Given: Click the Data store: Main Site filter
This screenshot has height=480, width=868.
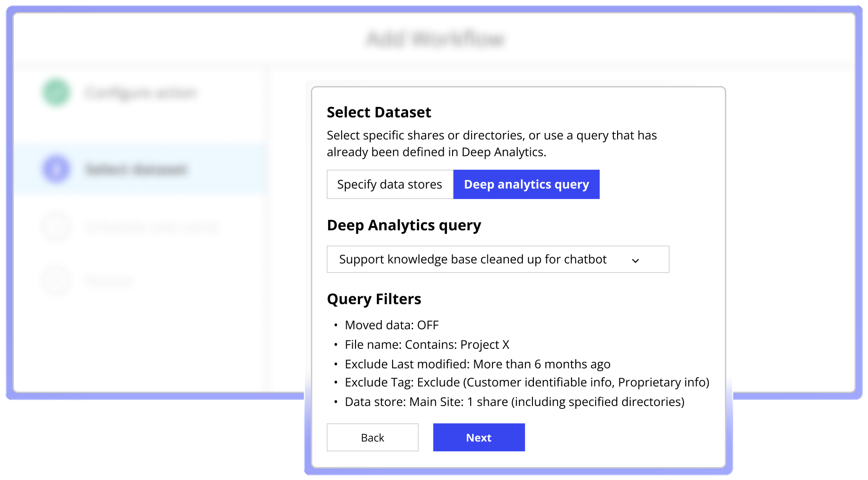Looking at the screenshot, I should click(x=514, y=402).
